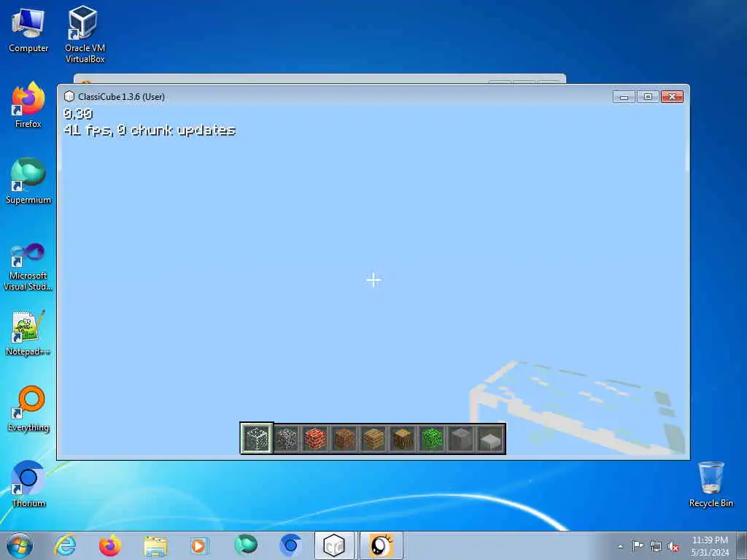The image size is (747, 560).
Task: Select the Microsoft Visual Studio desktop shortcut
Action: (28, 267)
